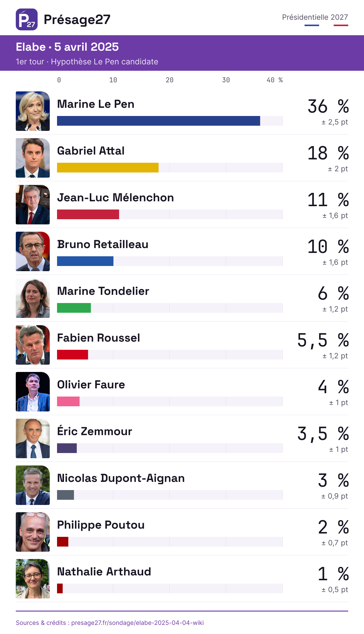This screenshot has width=364, height=634.
Task: Click Marine Le Pen's portrait thumbnail
Action: click(33, 111)
